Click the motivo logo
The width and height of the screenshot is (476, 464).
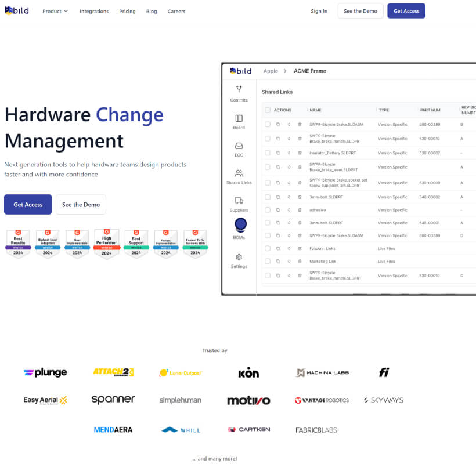click(x=248, y=400)
